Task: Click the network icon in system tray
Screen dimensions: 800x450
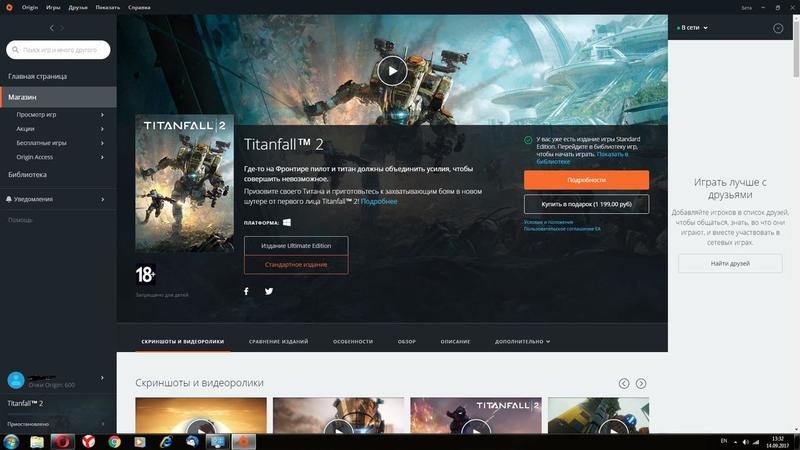Action: pos(756,442)
